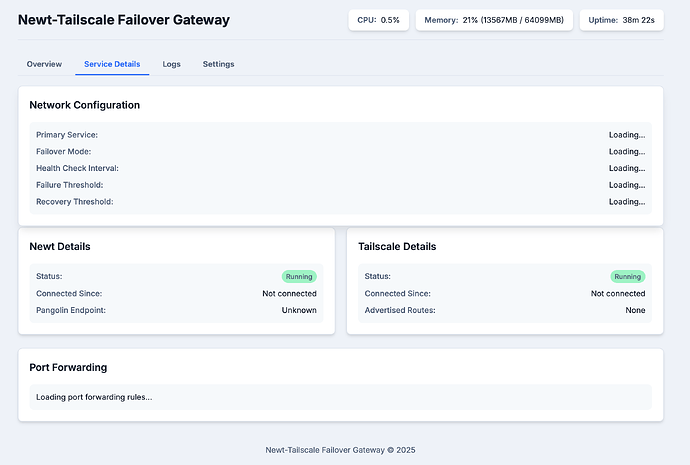The height and width of the screenshot is (465, 690).
Task: Select the Service Details tab
Action: 112,64
